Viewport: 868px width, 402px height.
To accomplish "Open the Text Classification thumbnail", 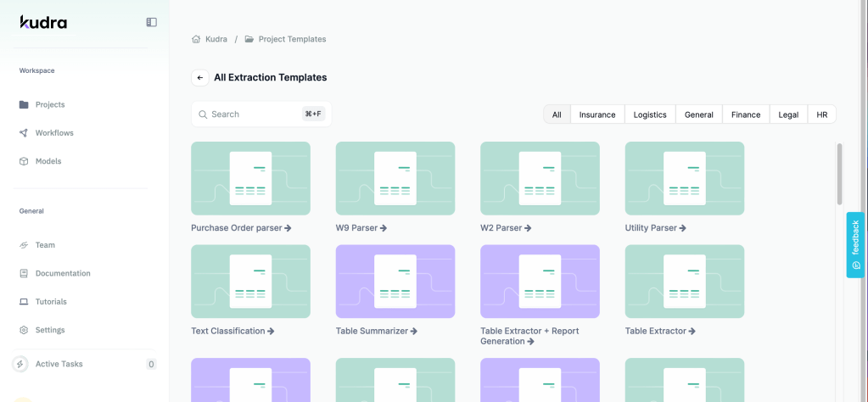I will pyautogui.click(x=251, y=282).
